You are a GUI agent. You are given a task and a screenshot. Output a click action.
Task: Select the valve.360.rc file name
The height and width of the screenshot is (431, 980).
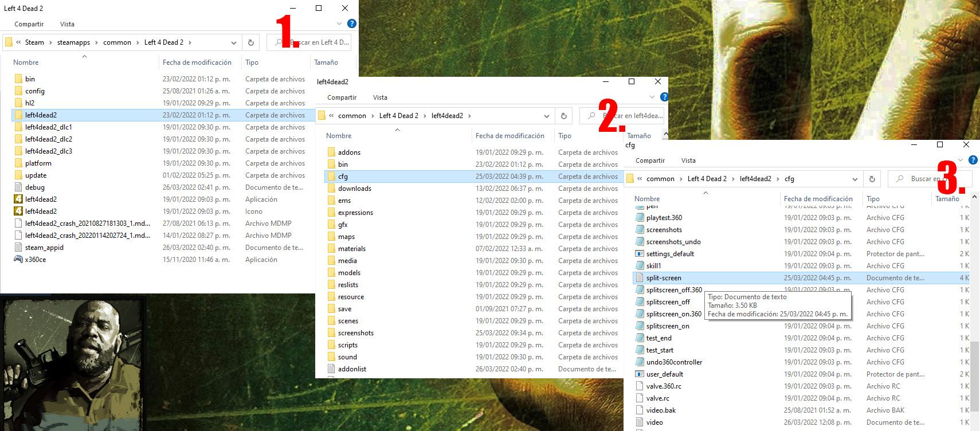click(664, 386)
